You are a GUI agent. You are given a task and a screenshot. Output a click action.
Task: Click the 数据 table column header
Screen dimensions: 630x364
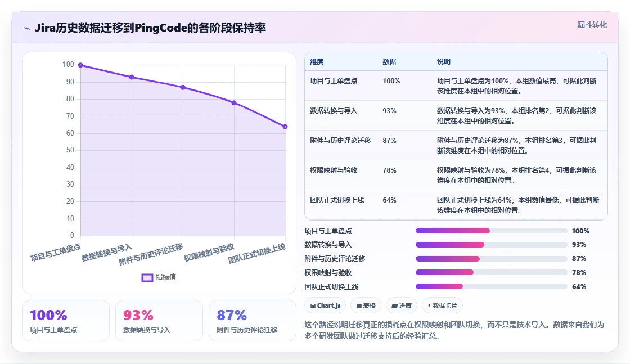(389, 62)
